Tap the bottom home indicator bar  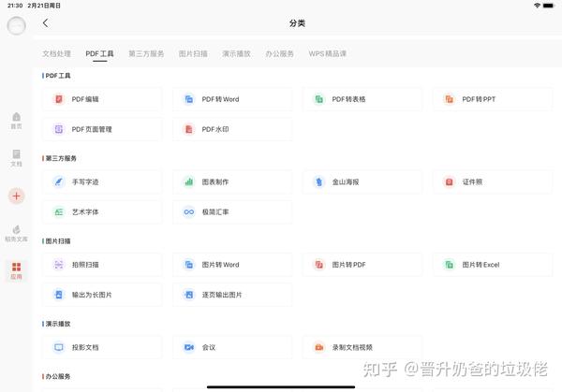pos(281,387)
